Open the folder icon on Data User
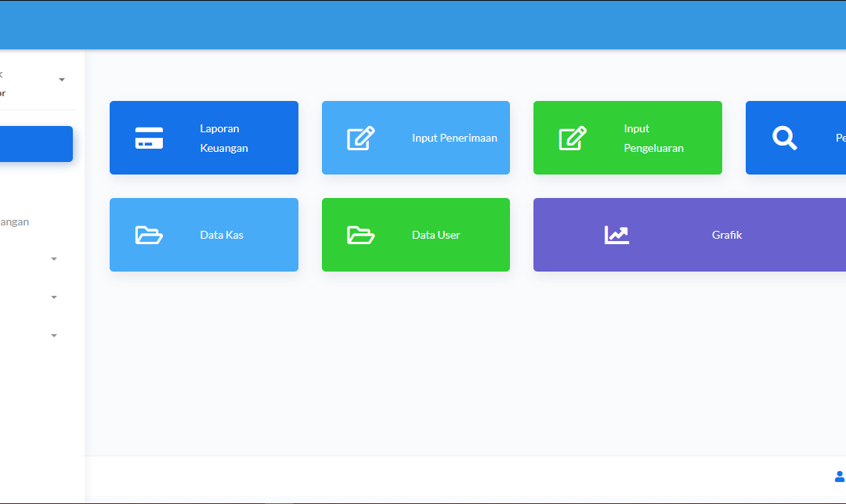Screen dimensions: 846x504 pyautogui.click(x=361, y=235)
